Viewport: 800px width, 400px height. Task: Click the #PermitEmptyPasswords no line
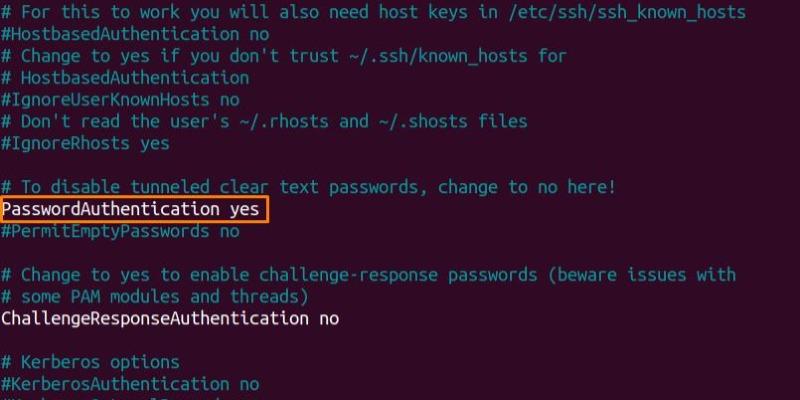[120, 231]
